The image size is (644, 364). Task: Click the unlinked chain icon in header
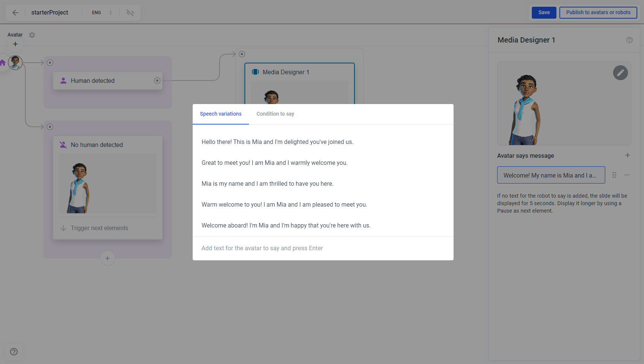(x=130, y=13)
